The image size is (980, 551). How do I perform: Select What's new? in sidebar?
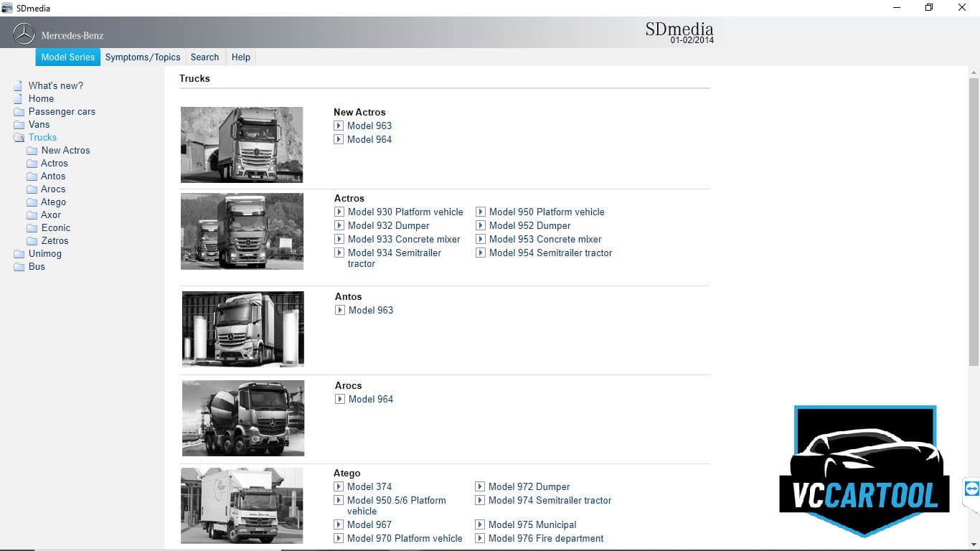[56, 85]
